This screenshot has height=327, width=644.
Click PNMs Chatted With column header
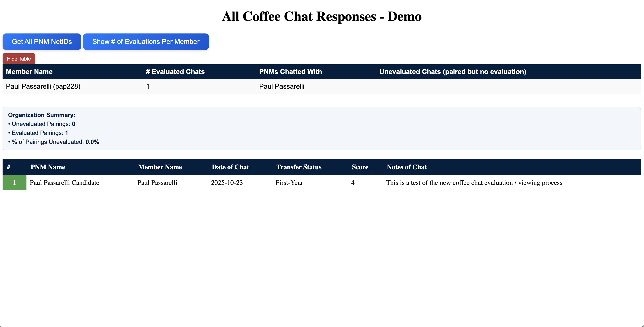click(290, 72)
